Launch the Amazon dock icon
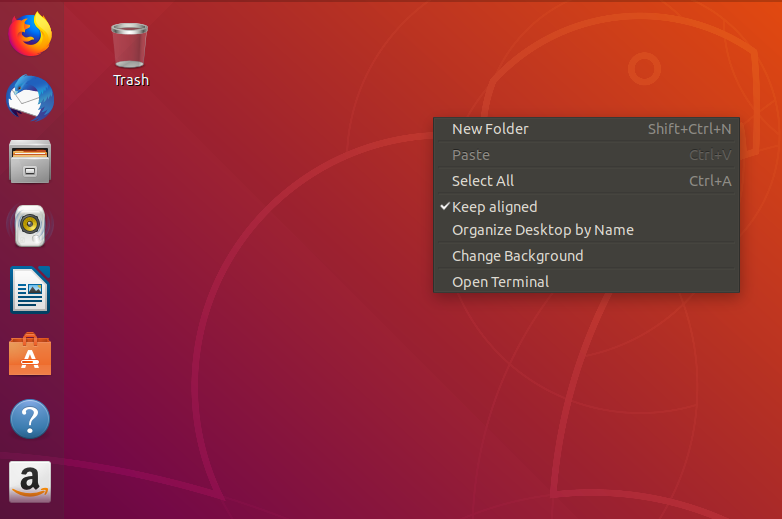 (x=30, y=482)
